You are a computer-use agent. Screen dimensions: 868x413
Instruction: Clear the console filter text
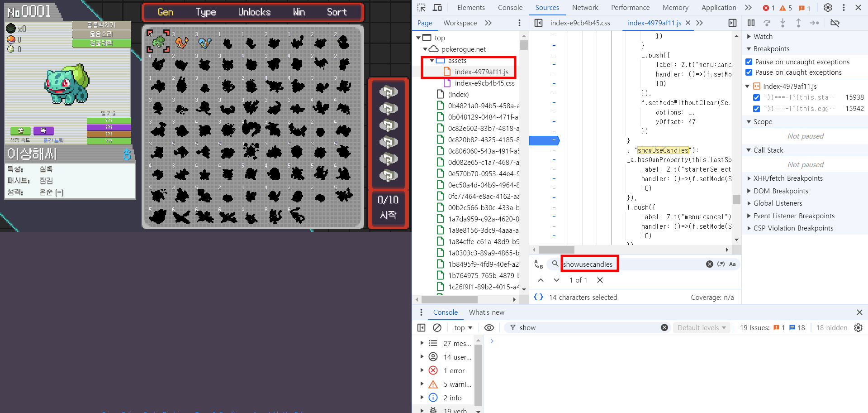tap(664, 327)
